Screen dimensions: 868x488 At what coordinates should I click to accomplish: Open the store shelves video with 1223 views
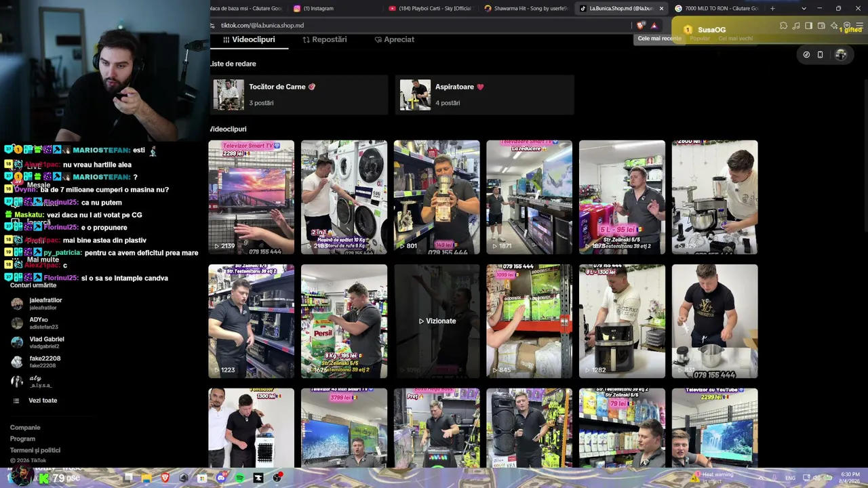pos(251,321)
